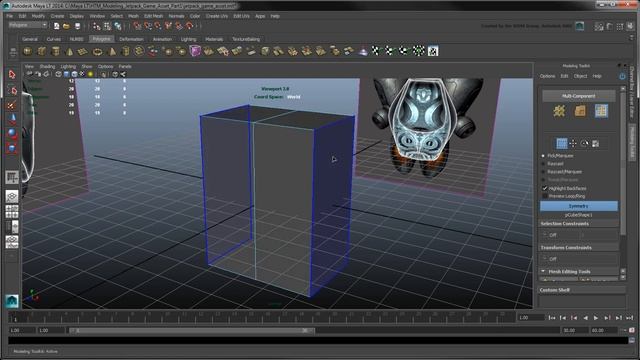The image size is (640, 360).
Task: Switch to the Deformation shelf tab
Action: pos(131,39)
